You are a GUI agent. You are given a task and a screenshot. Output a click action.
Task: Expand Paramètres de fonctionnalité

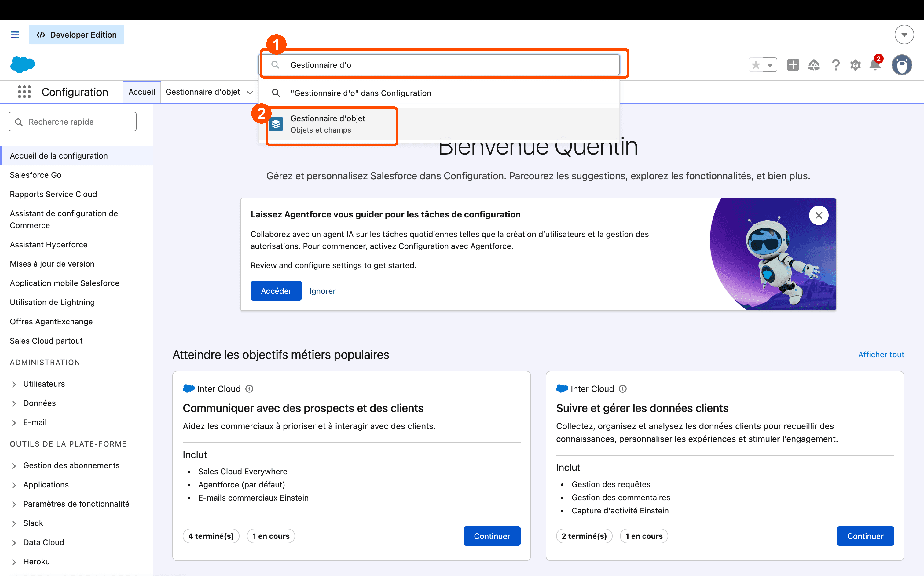click(14, 504)
